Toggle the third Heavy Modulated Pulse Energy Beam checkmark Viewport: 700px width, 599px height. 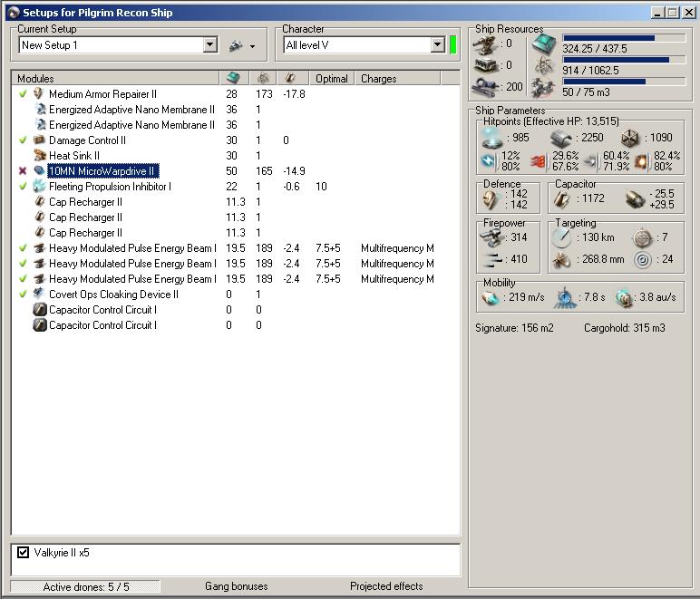click(23, 278)
